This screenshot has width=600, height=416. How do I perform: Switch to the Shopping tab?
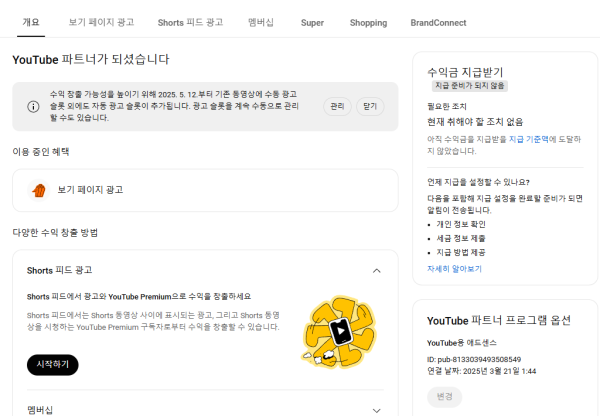click(x=368, y=22)
